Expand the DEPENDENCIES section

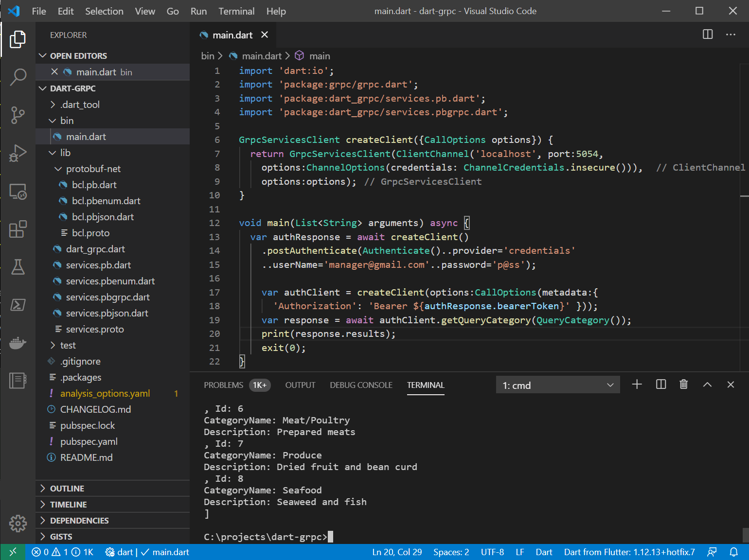pos(112,521)
